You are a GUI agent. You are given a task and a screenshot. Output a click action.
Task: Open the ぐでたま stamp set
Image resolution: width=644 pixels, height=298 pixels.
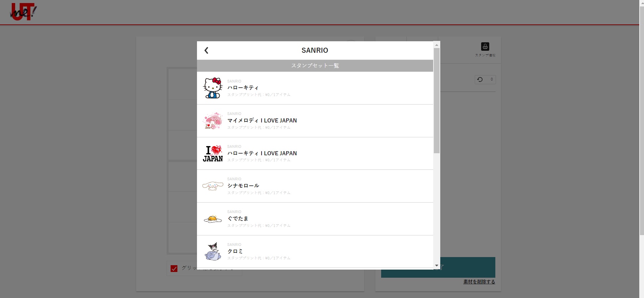pos(315,219)
